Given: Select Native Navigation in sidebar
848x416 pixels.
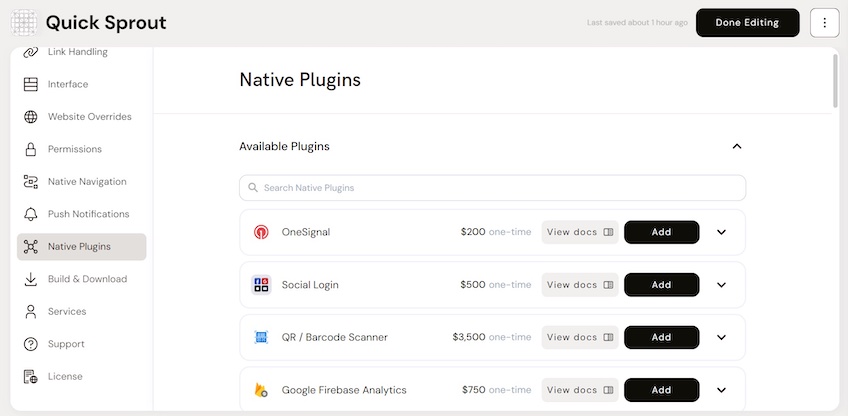Looking at the screenshot, I should [82, 182].
